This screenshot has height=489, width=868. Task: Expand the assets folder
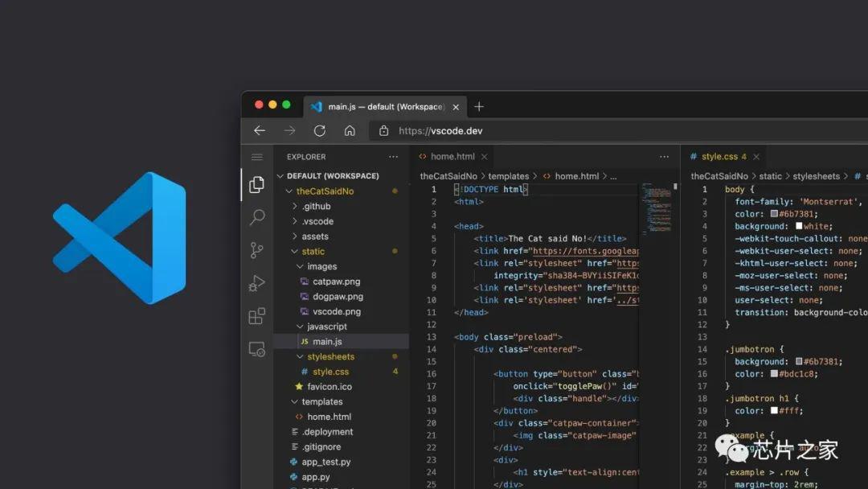(294, 236)
